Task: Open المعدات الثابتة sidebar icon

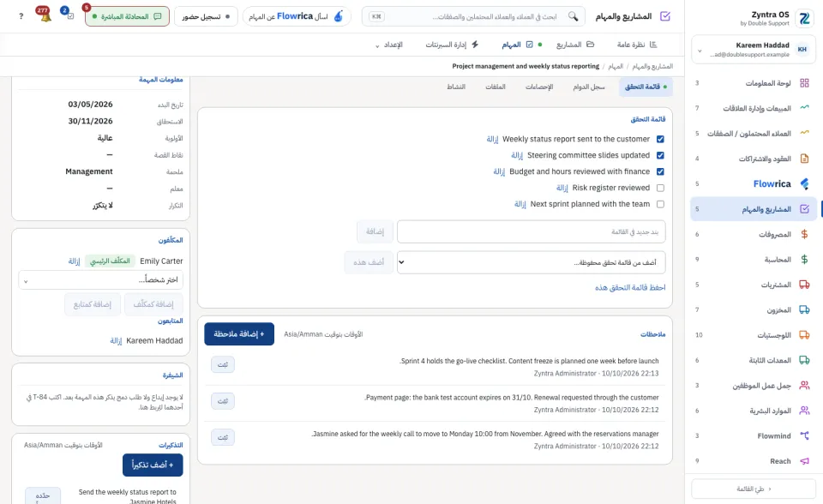Action: tap(804, 360)
